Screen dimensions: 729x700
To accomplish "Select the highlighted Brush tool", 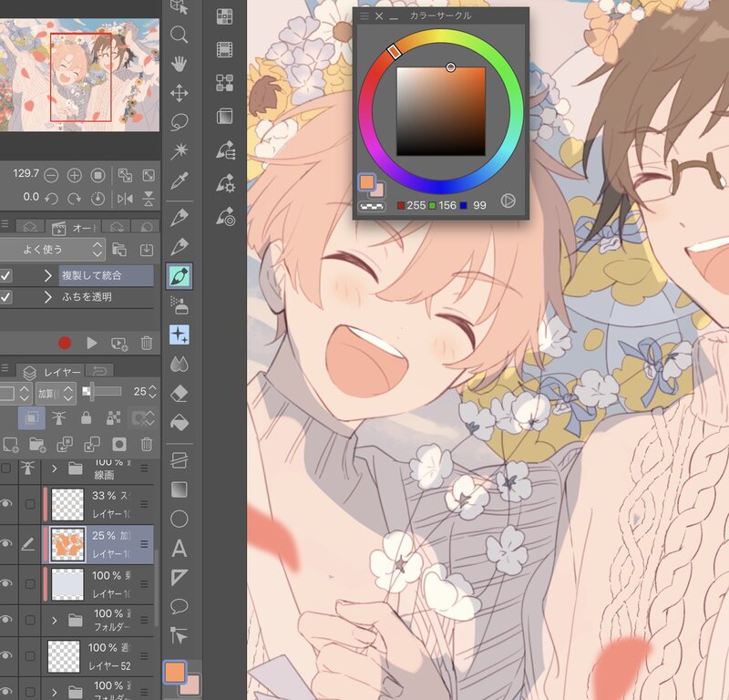I will point(180,276).
